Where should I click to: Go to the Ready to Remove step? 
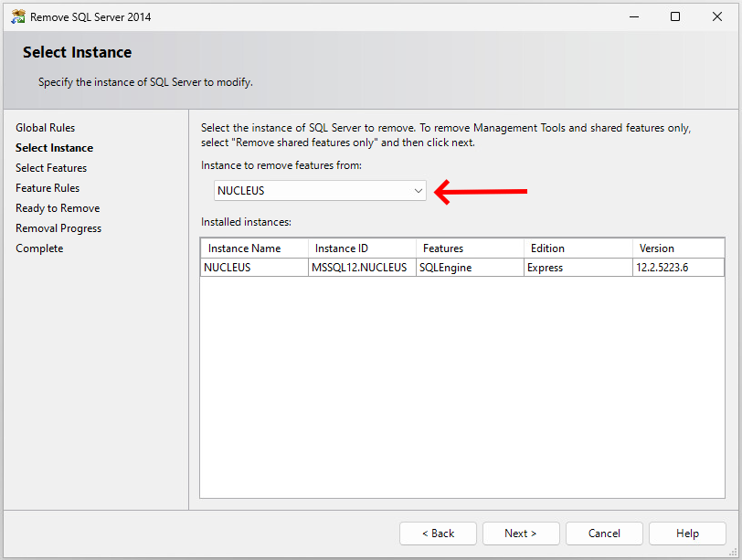[x=58, y=208]
